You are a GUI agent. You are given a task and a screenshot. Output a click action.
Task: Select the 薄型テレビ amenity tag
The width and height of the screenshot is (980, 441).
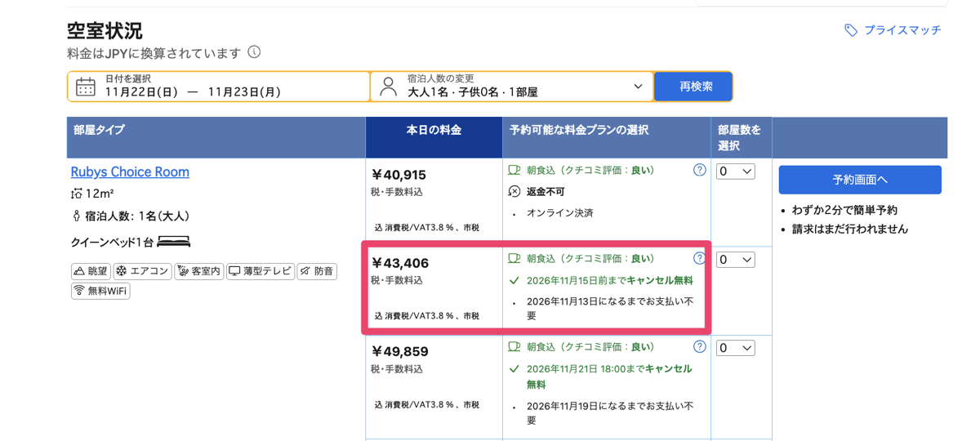click(260, 271)
